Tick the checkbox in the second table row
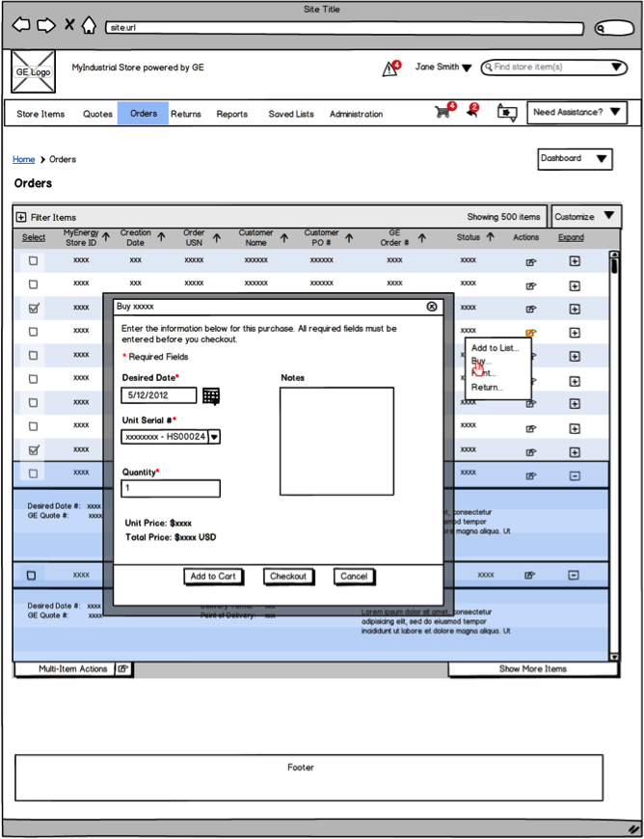Screen dimensions: 644x839 (33, 284)
